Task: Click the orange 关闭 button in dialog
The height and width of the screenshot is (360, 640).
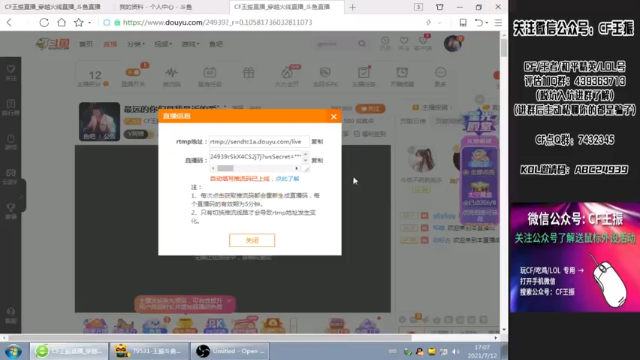Action: (252, 240)
